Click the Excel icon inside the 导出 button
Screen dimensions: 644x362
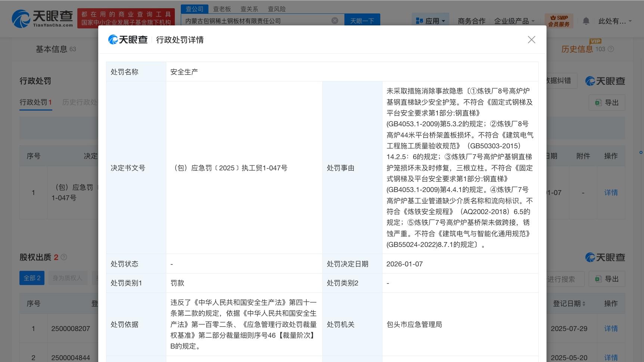click(598, 102)
